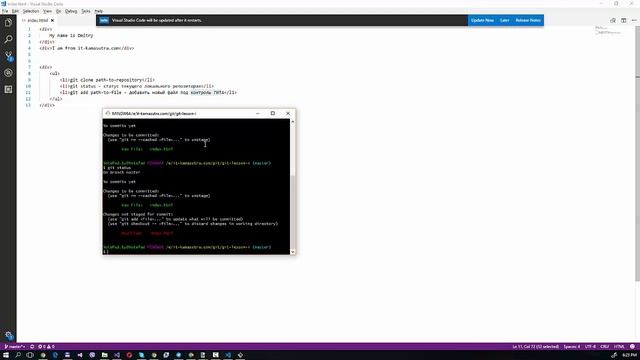Open the Search view in activity bar
The height and width of the screenshot is (360, 640).
click(x=8, y=39)
